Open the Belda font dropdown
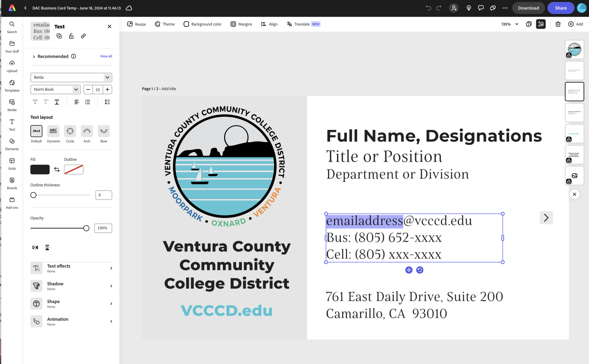The image size is (589, 364). (x=71, y=77)
